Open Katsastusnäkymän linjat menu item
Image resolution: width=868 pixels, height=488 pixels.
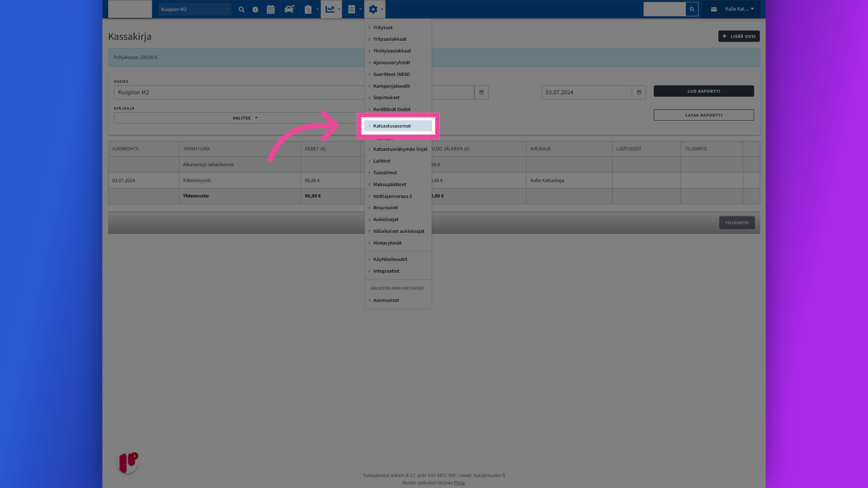400,149
